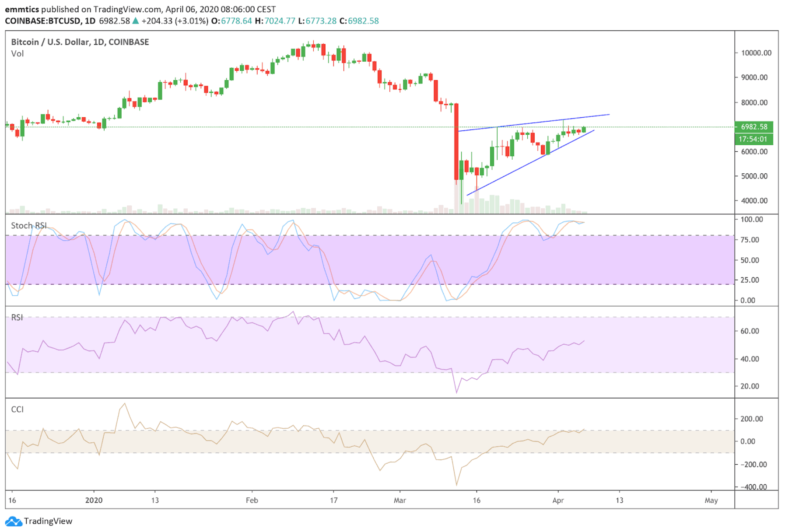The height and width of the screenshot is (532, 785).
Task: Click the high value 7024.77
Action: pyautogui.click(x=280, y=21)
